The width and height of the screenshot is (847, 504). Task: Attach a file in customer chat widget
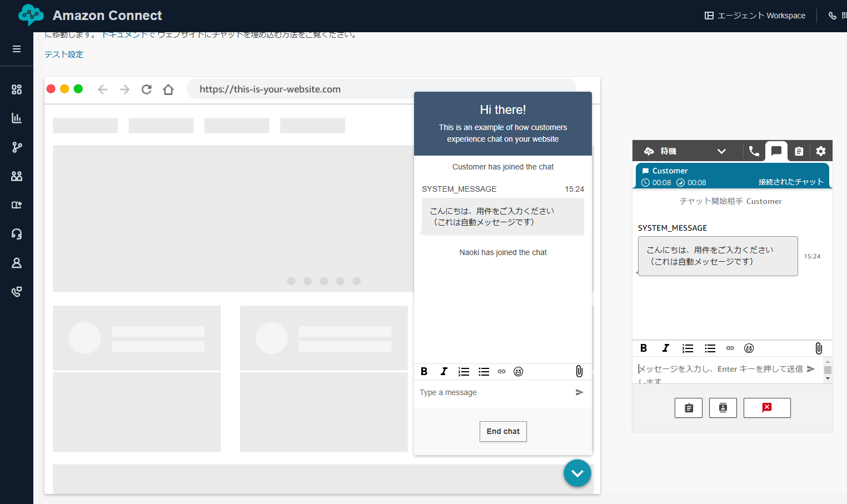[x=579, y=371]
